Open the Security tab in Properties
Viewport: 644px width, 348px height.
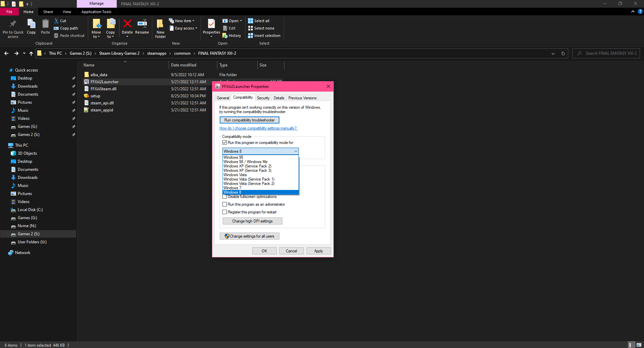(x=263, y=98)
